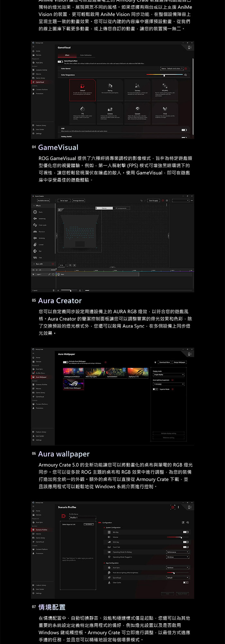Viewport: 225px width, 644px height.
Task: Toggle the Win Key switch in System Configuration
Action: coord(186,532)
